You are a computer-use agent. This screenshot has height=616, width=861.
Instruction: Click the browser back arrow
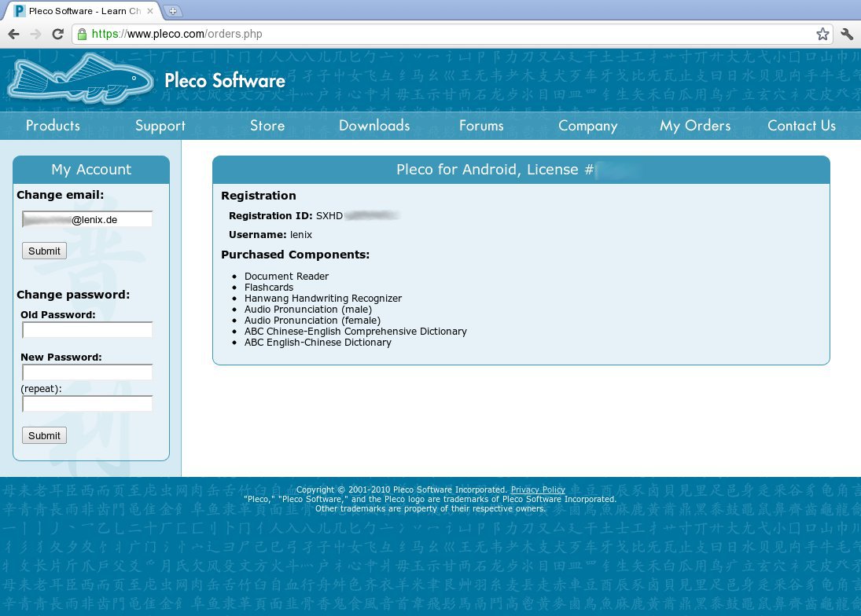point(13,34)
